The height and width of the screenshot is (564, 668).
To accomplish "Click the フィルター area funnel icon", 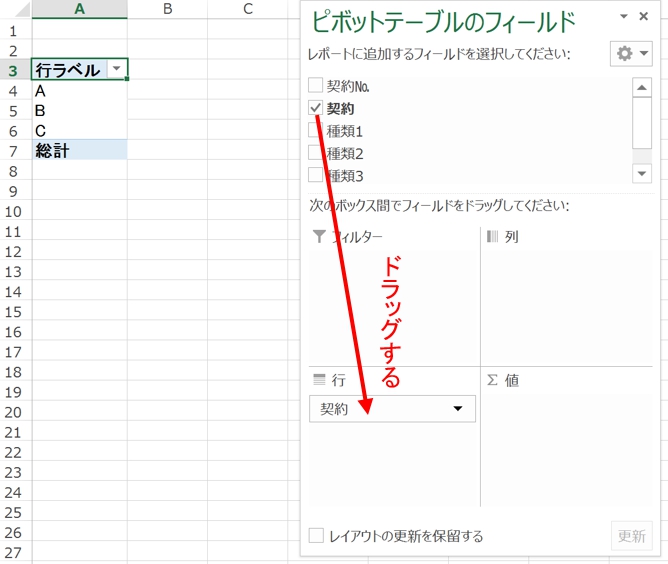I will (x=319, y=237).
